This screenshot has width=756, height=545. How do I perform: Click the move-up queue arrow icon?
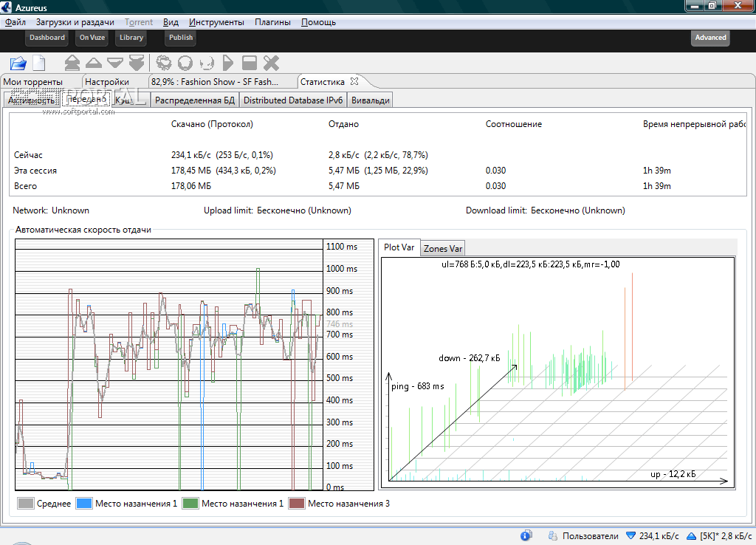93,64
